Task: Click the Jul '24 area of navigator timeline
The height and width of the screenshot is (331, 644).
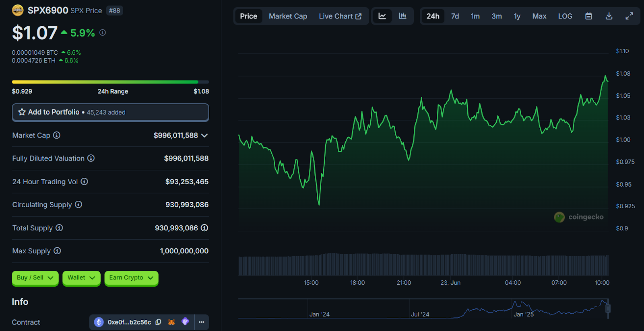Action: tap(420, 314)
